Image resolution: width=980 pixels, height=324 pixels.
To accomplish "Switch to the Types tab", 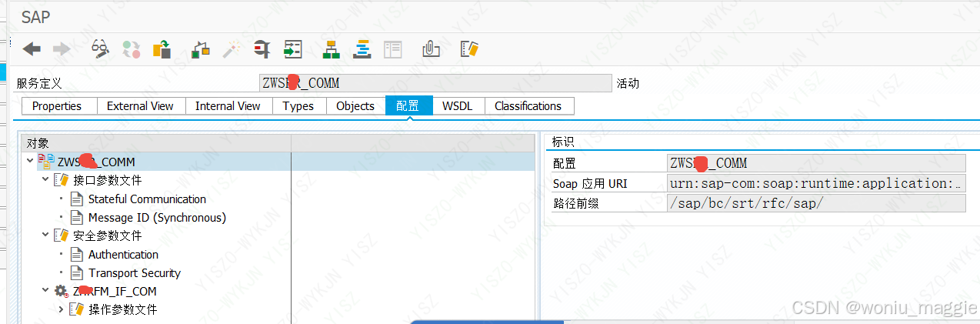I will pos(298,106).
